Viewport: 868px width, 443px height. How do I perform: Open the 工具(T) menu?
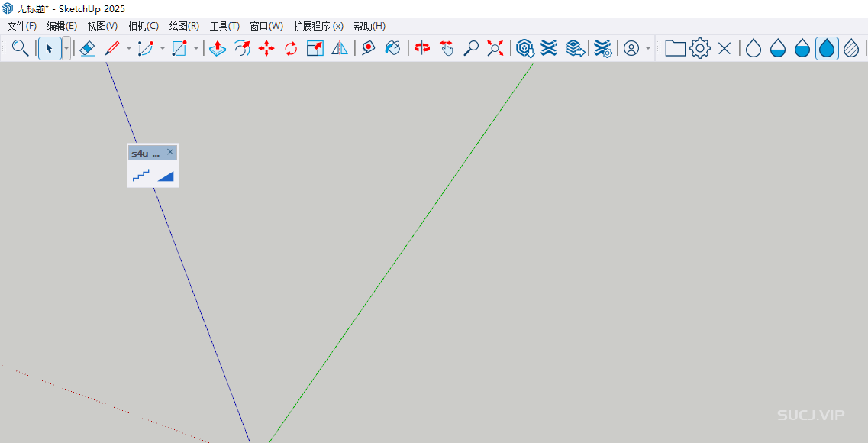[x=224, y=26]
